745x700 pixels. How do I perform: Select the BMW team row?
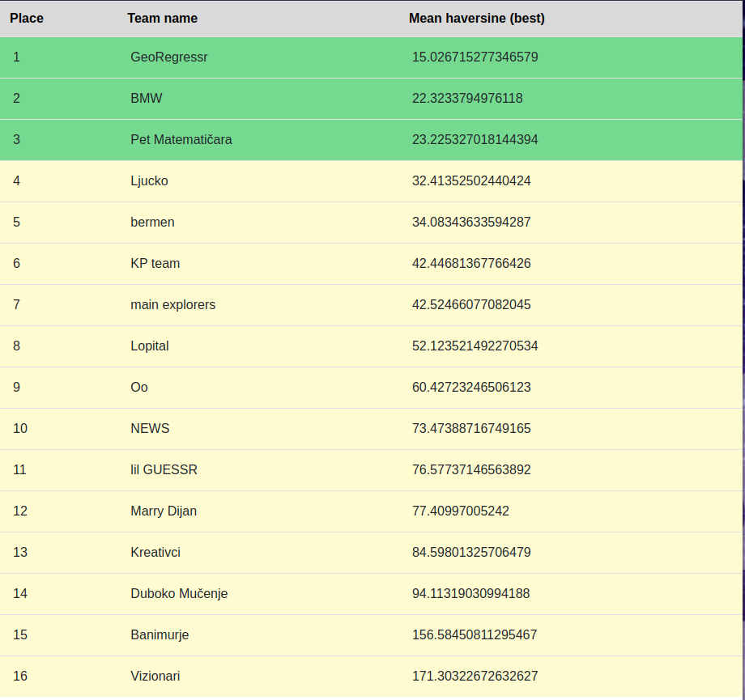(x=371, y=98)
